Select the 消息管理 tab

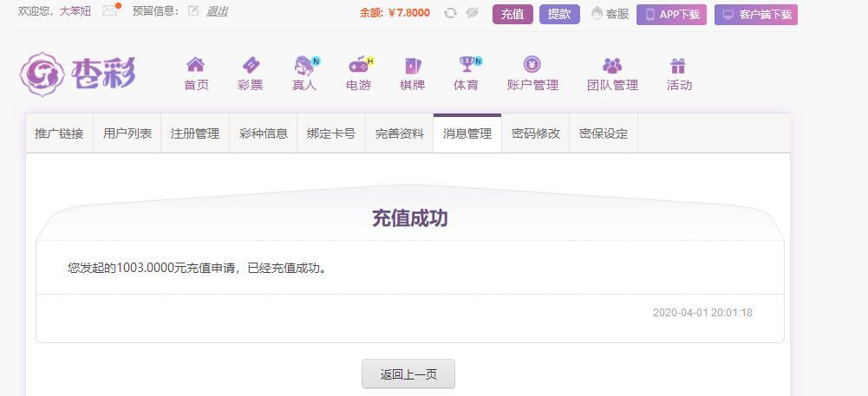point(467,133)
